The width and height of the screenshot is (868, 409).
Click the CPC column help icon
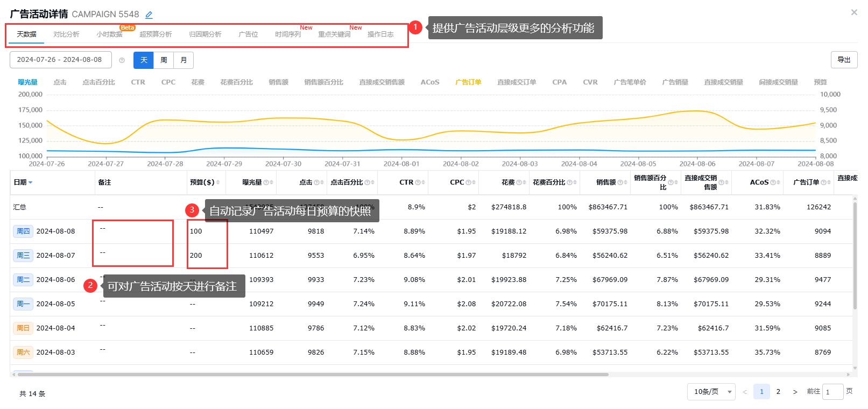(x=468, y=182)
